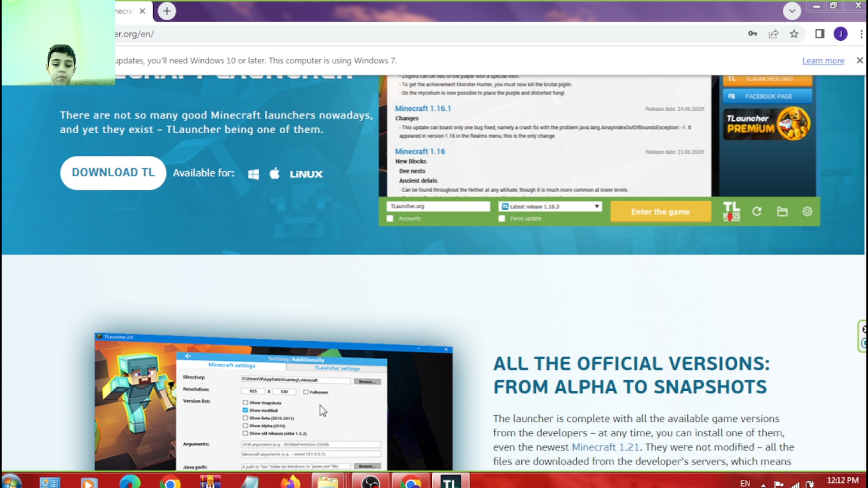Image resolution: width=868 pixels, height=488 pixels.
Task: Switch to TLauncher settings tab in preview
Action: [x=337, y=368]
